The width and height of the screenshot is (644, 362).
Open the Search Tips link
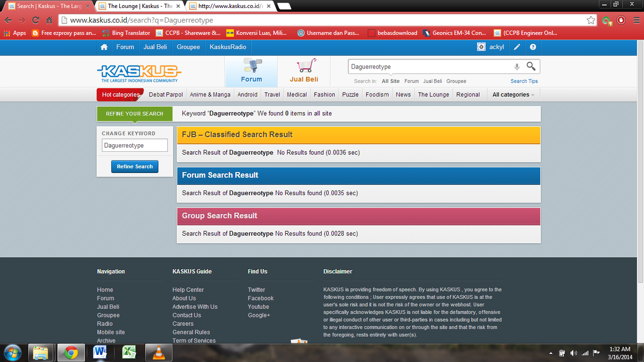524,81
